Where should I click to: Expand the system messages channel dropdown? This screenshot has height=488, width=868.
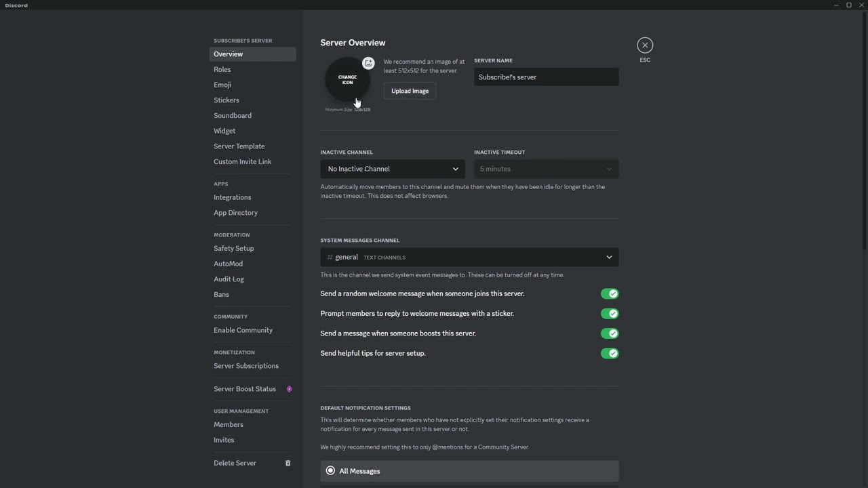(469, 258)
